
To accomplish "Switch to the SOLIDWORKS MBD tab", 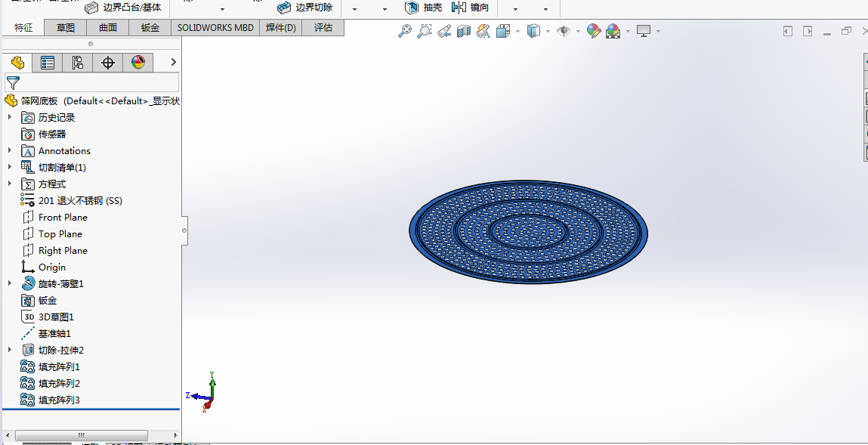I will (x=215, y=28).
